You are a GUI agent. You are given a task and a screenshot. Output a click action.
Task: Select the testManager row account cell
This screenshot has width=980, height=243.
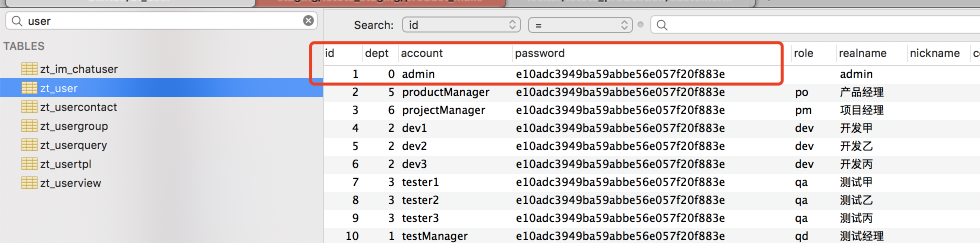click(434, 236)
